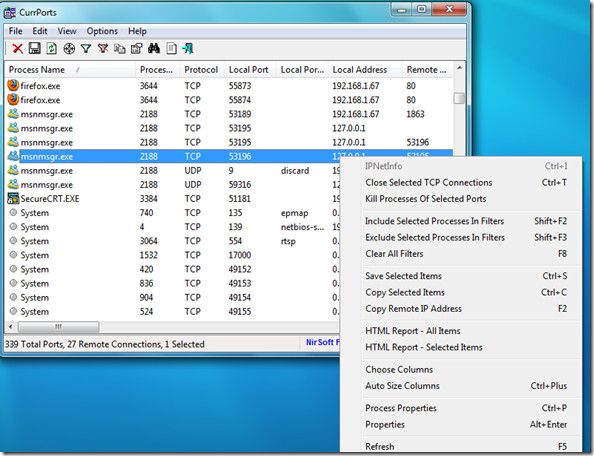The width and height of the screenshot is (594, 456).
Task: Click the 'epmap' local port name cell
Action: click(x=294, y=213)
